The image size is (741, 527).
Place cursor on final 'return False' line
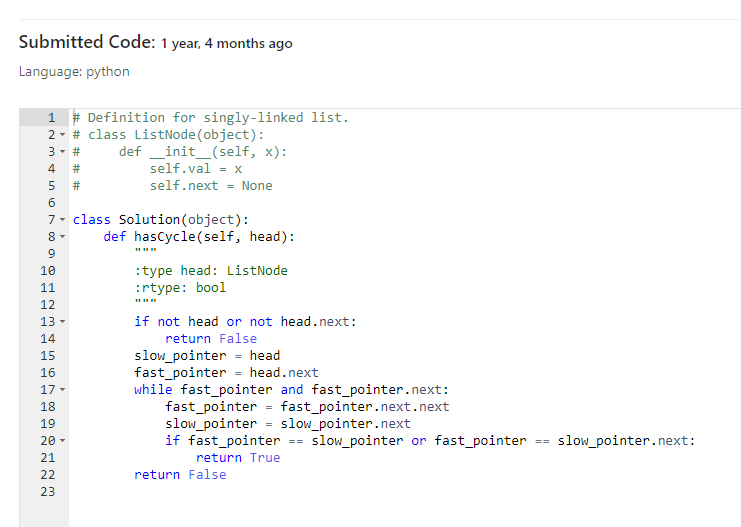[180, 475]
